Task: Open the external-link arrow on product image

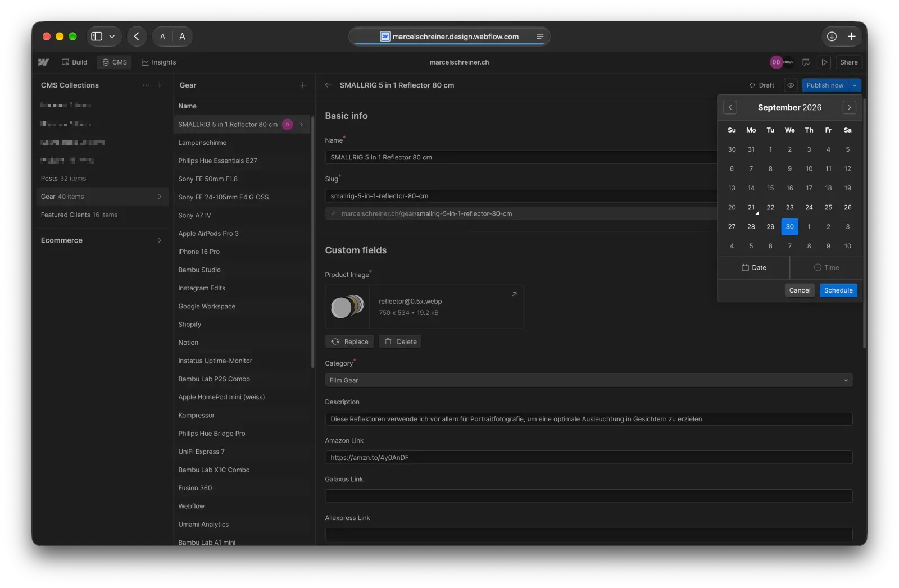Action: tap(514, 294)
